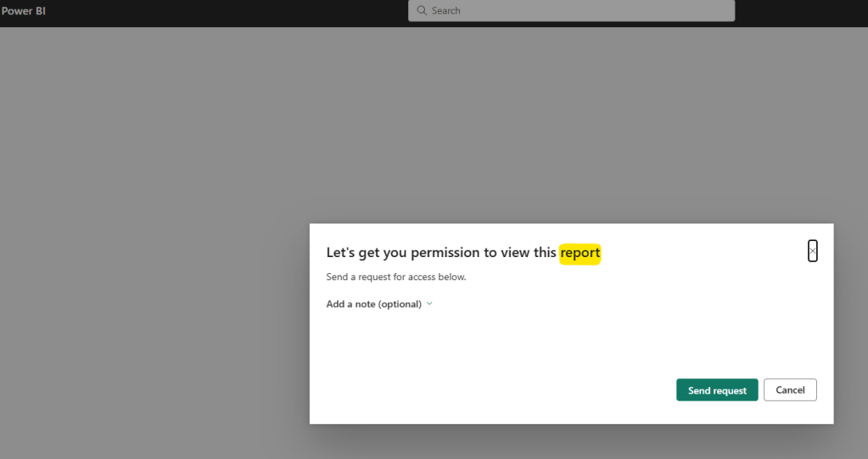The height and width of the screenshot is (459, 868).
Task: Close the permission dialog with the X icon
Action: point(813,251)
